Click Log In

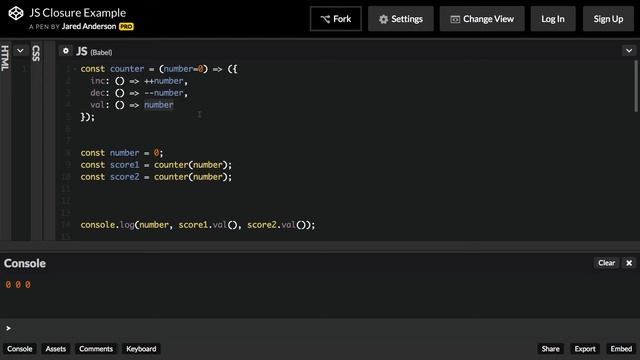tap(553, 19)
